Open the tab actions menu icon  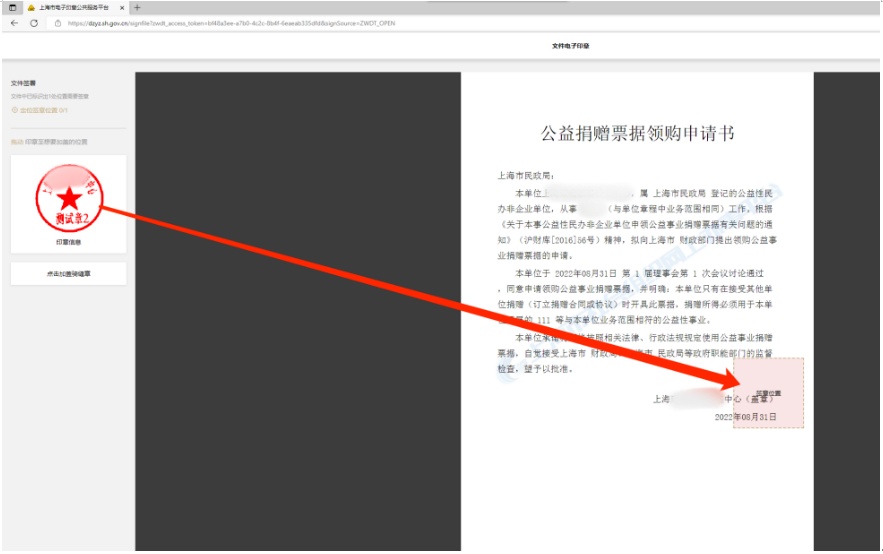pos(12,7)
